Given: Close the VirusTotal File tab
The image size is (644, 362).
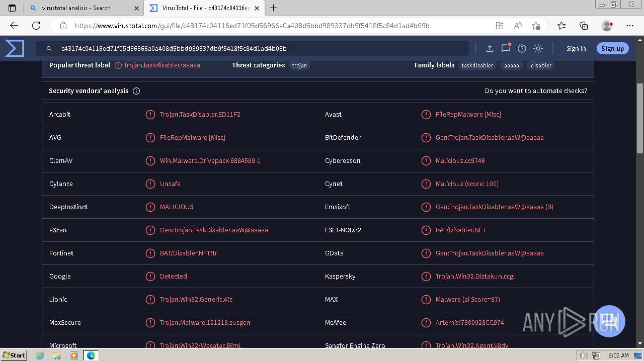Looking at the screenshot, I should point(257,8).
